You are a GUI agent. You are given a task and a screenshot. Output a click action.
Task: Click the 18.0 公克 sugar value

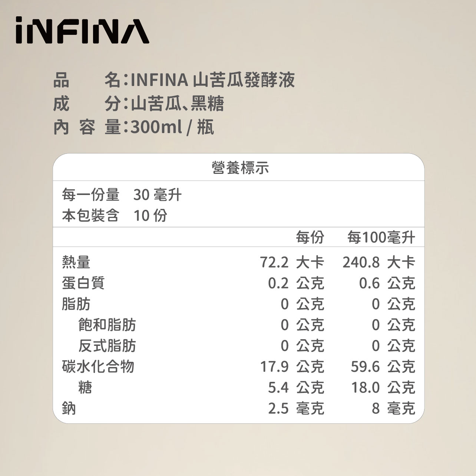point(383,387)
